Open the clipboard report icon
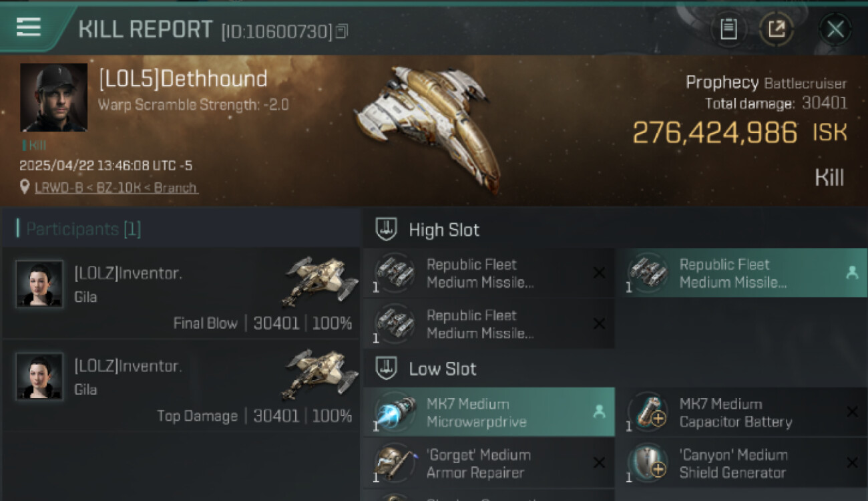The image size is (868, 501). 728,29
